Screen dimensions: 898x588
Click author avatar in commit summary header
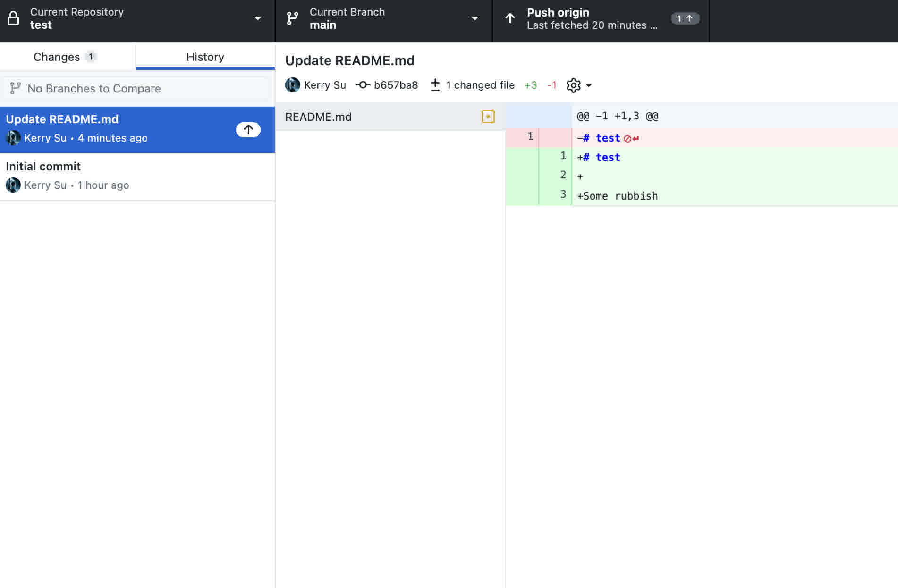[x=293, y=85]
